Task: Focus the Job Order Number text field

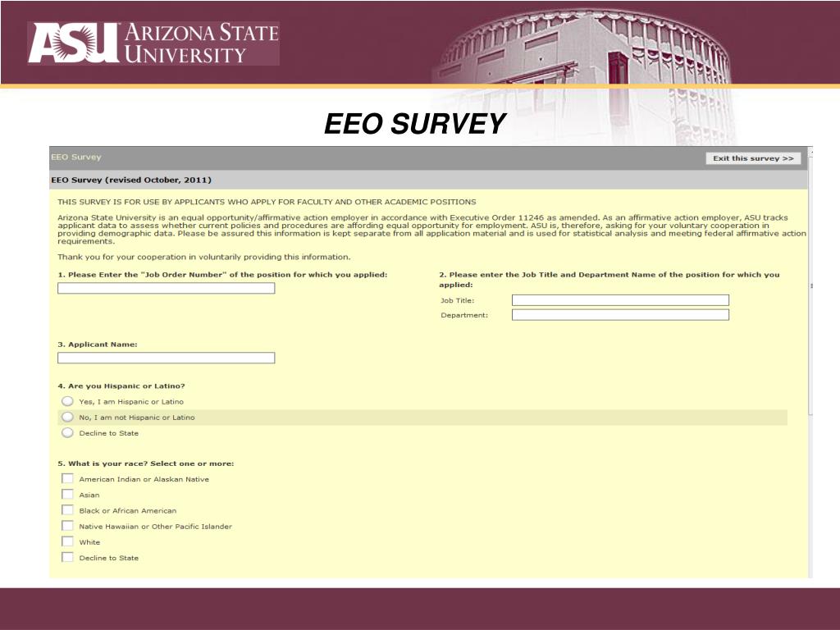Action: [x=167, y=289]
